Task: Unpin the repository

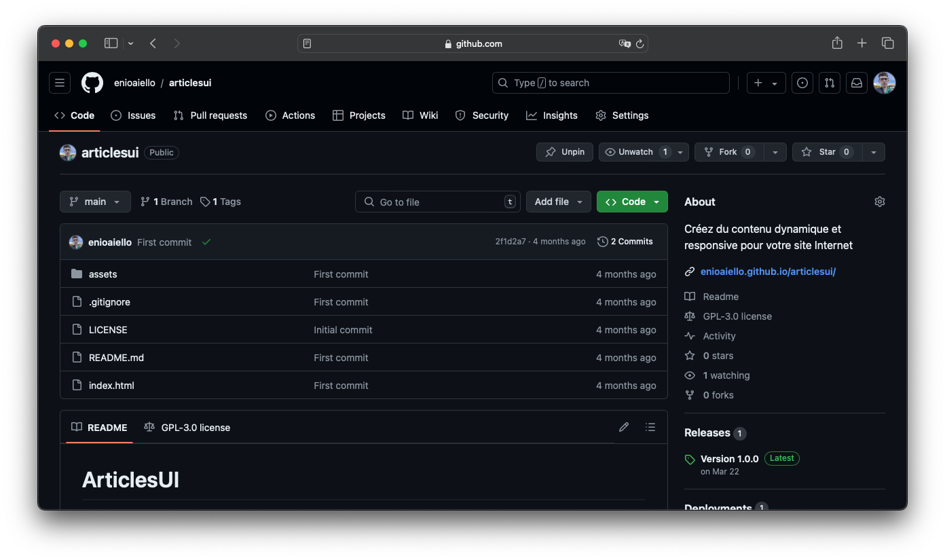Action: pyautogui.click(x=565, y=152)
